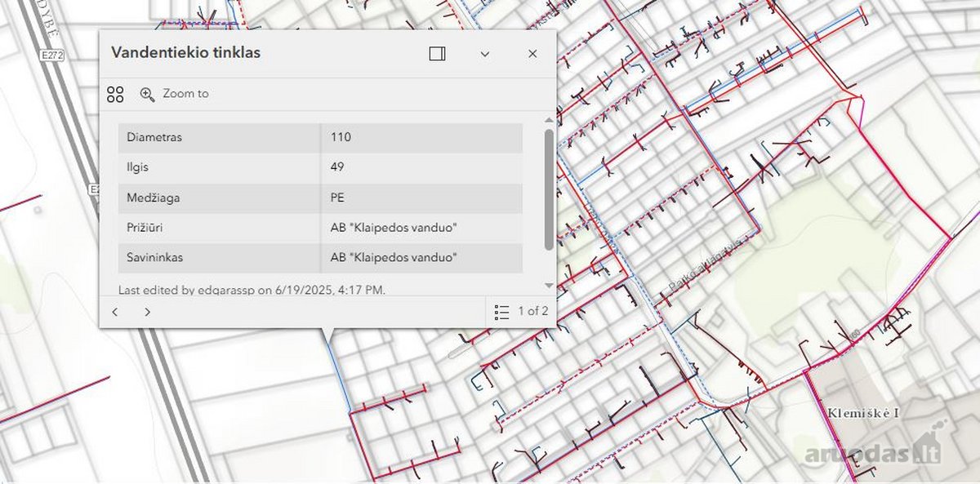Select the length value 49
The height and width of the screenshot is (484, 980).
pos(337,167)
